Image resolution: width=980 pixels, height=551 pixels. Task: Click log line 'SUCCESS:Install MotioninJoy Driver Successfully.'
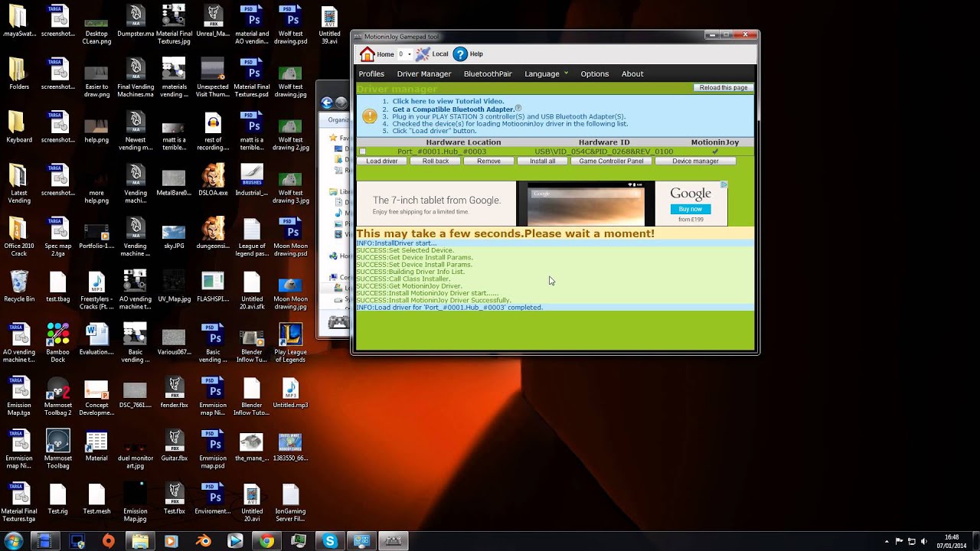(x=433, y=300)
